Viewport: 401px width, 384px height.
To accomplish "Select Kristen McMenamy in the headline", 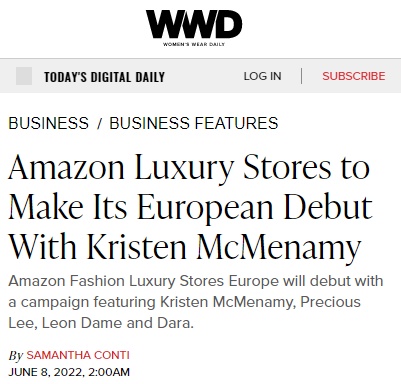I will coord(224,248).
